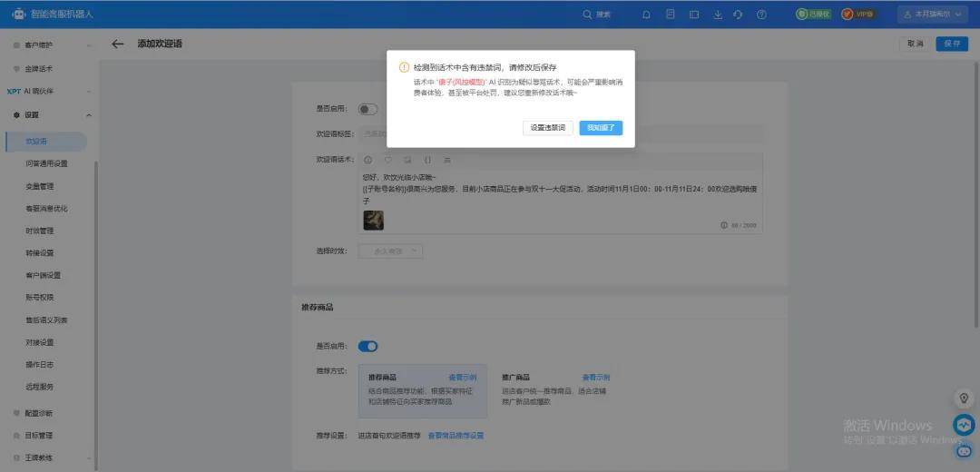Screen dimensions: 980x472
Task: Click the document icon in header
Action: 670,14
